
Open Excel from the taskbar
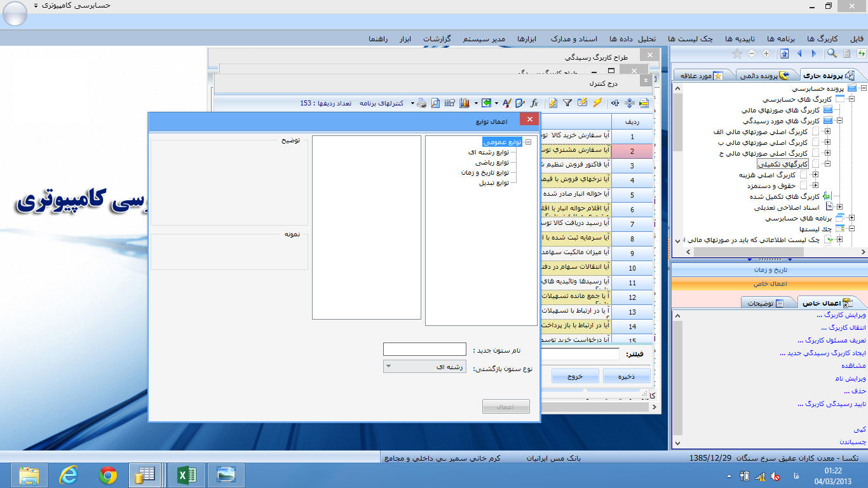pos(186,474)
